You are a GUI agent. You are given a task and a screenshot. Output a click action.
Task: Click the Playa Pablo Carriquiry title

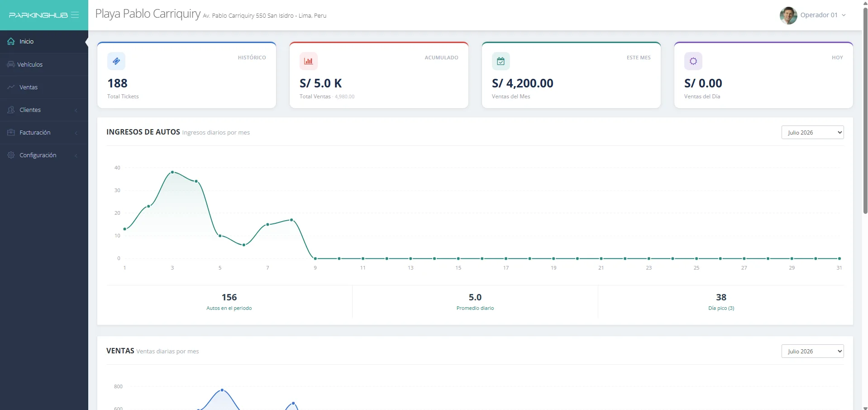pyautogui.click(x=148, y=14)
